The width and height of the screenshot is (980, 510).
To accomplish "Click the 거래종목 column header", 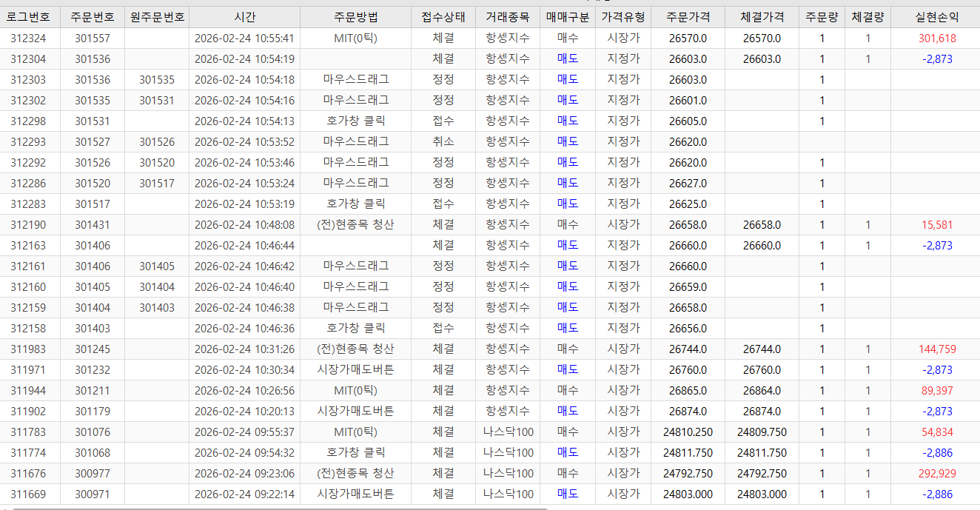I will [508, 17].
